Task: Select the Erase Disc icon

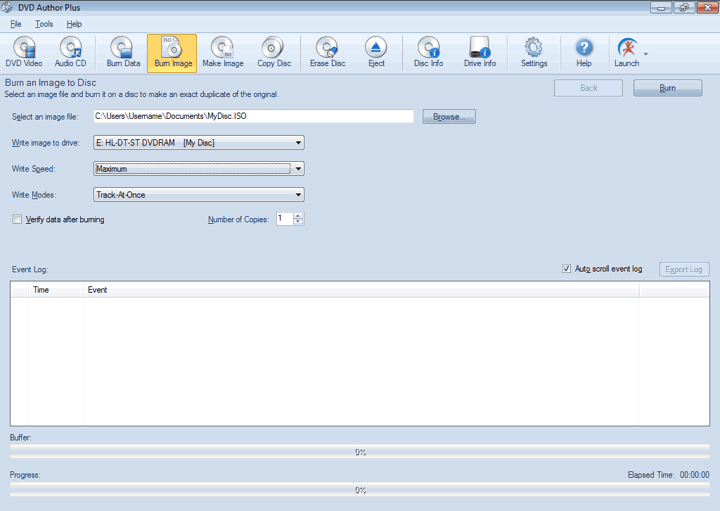Action: 327,52
